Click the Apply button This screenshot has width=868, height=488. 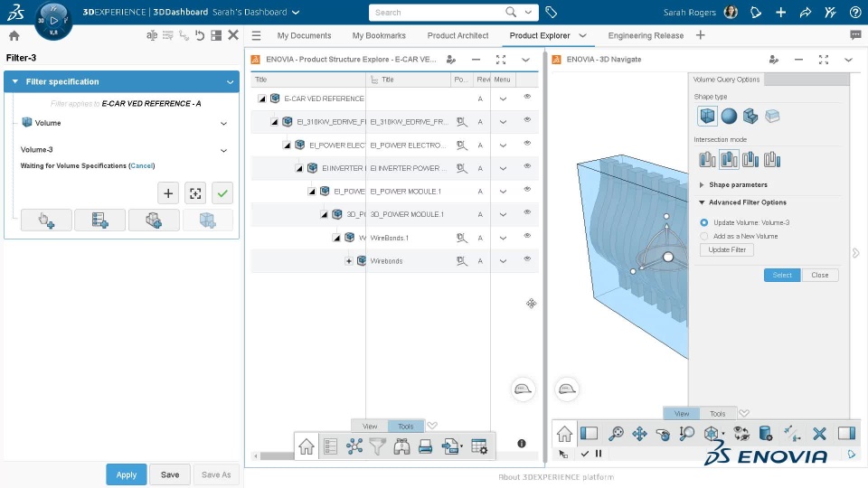(x=127, y=474)
